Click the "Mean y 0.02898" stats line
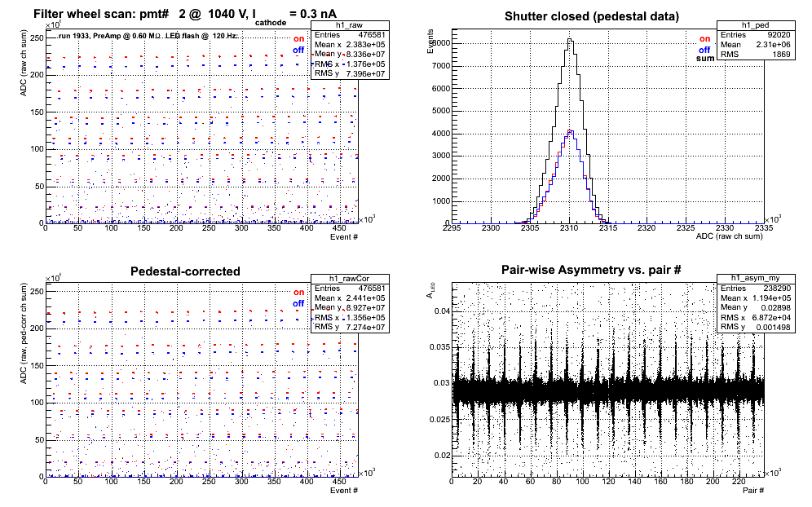 (x=756, y=307)
